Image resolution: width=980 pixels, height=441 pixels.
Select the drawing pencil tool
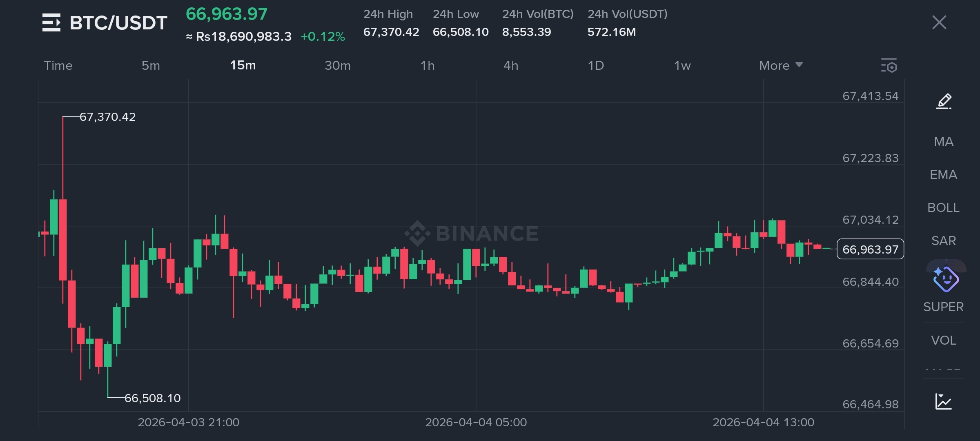click(944, 101)
